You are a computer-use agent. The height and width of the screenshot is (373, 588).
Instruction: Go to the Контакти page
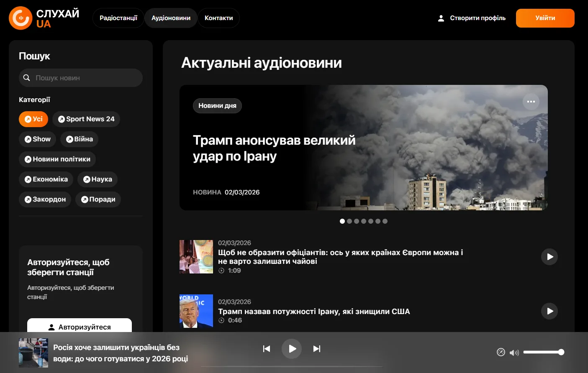point(218,18)
